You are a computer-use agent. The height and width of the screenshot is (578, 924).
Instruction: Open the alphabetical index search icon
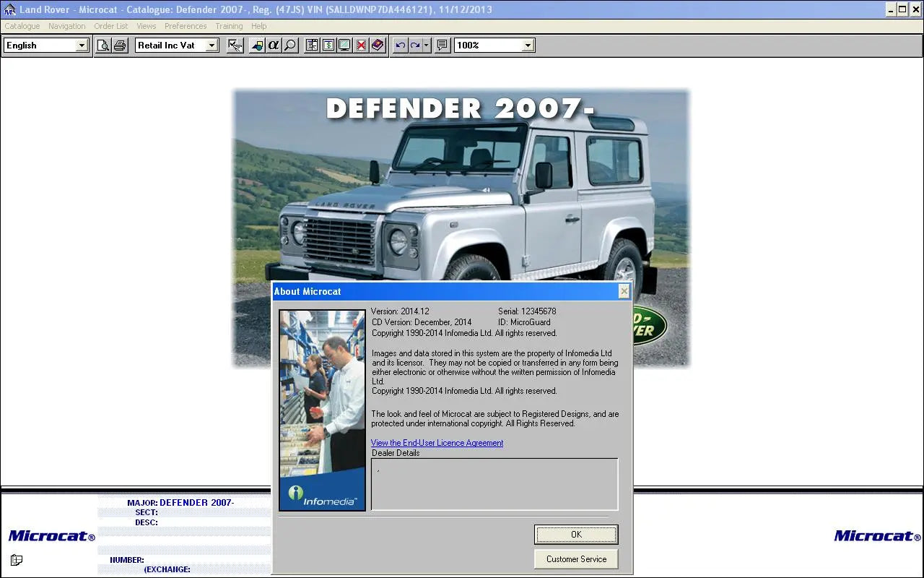(x=274, y=45)
